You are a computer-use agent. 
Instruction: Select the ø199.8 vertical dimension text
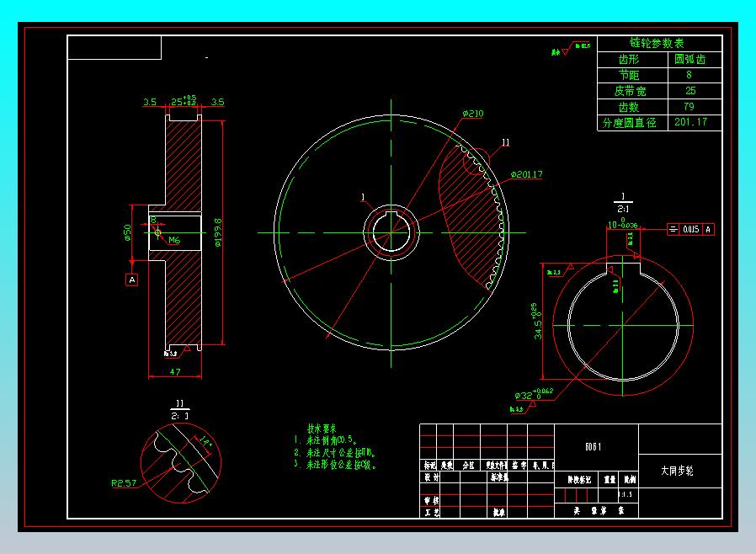tap(218, 232)
